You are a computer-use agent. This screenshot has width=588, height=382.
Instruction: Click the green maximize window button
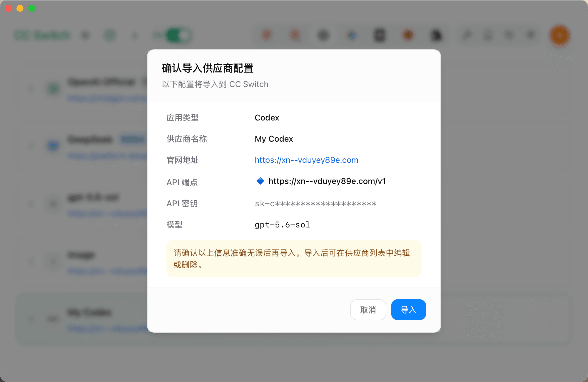[x=32, y=8]
